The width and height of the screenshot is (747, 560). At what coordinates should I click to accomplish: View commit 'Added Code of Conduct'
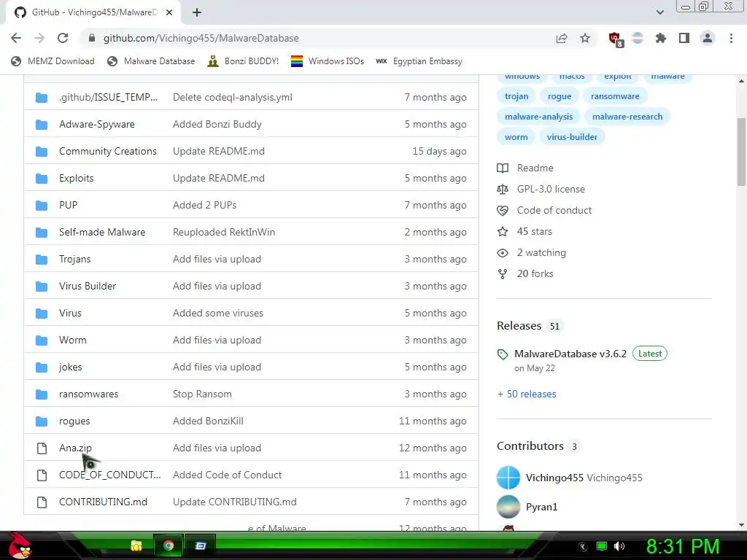click(228, 475)
